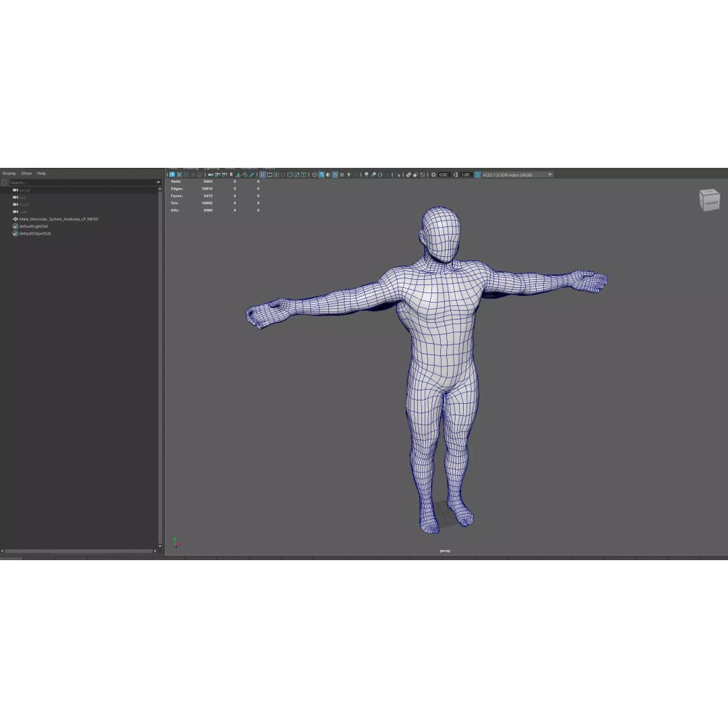This screenshot has width=728, height=728.
Task: Click the FRONT face of the ViewCube
Action: (711, 203)
